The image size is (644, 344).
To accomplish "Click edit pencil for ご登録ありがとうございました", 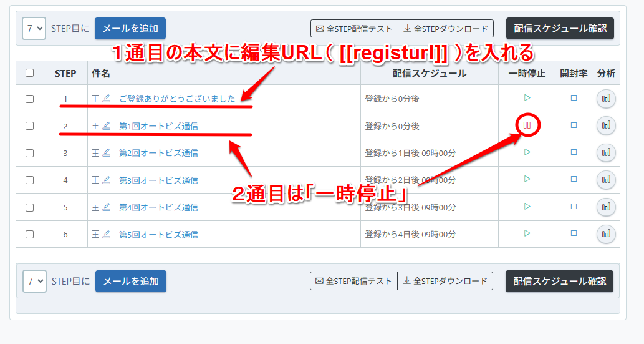I will [107, 99].
